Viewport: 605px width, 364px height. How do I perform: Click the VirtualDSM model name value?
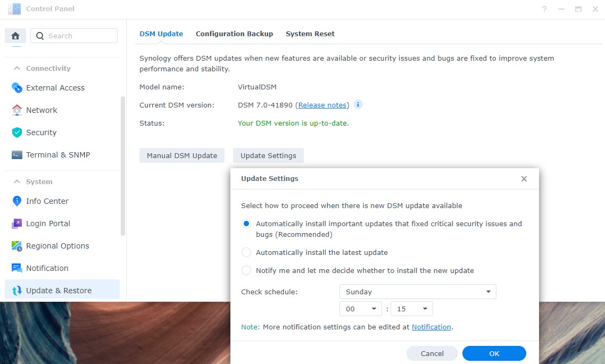pos(257,87)
